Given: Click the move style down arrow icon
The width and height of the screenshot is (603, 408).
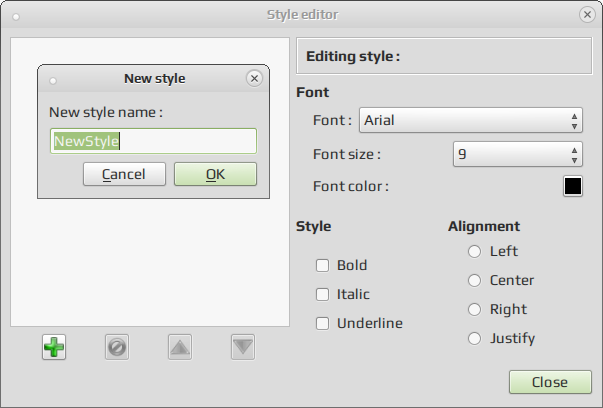Looking at the screenshot, I should 243,347.
